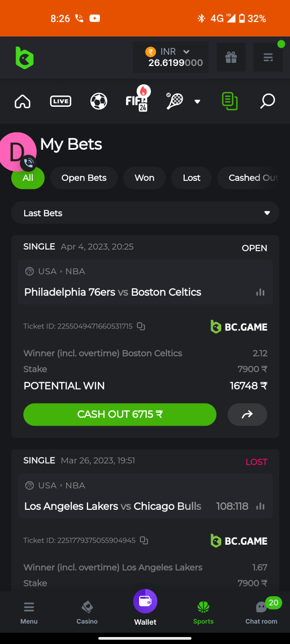
Task: Open the LIVE matches icon
Action: pyautogui.click(x=60, y=101)
